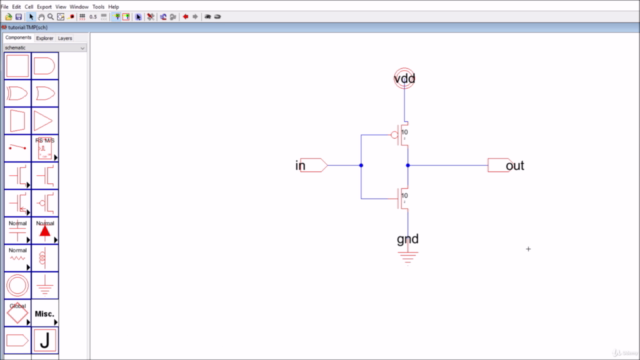The height and width of the screenshot is (360, 640).
Task: Expand the Normal capacitor options
Action: pyautogui.click(x=28, y=240)
